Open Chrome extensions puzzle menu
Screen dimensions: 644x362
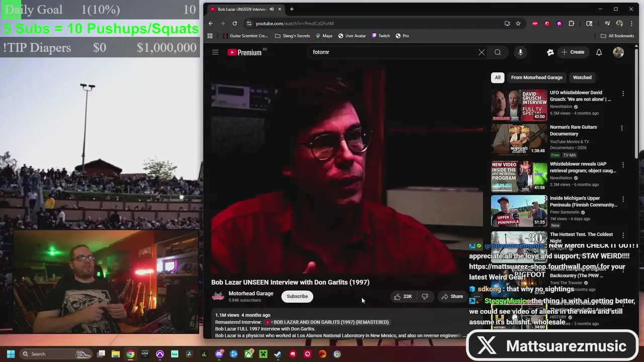coord(572,23)
